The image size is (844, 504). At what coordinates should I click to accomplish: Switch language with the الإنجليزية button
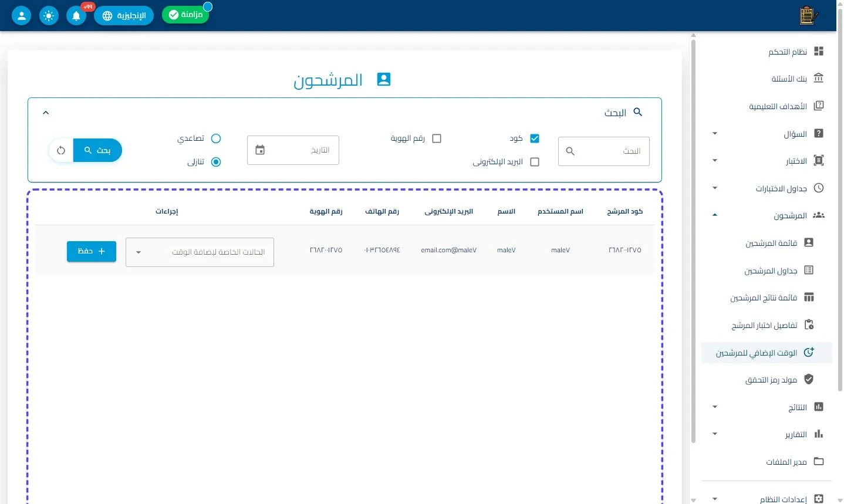click(124, 16)
